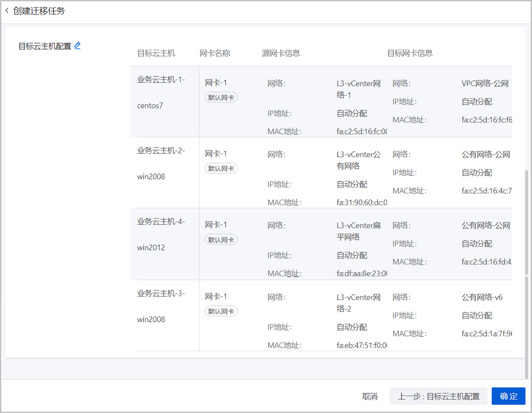The width and height of the screenshot is (532, 413).
Task: Click the back arrow beside 创建迁移任务
Action: click(7, 11)
